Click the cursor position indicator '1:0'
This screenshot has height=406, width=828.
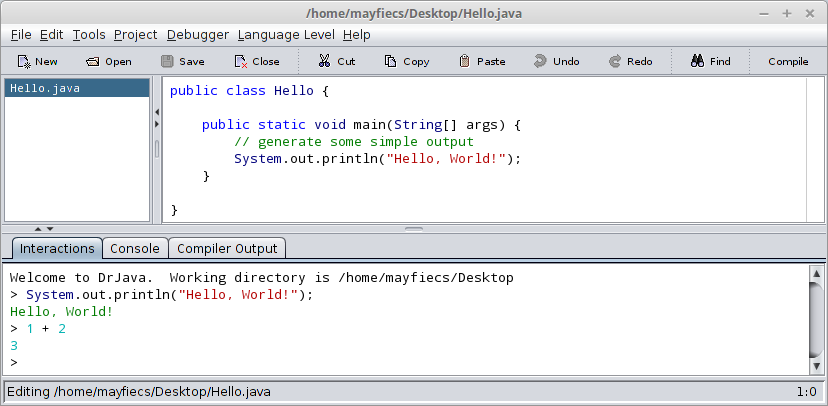click(806, 392)
